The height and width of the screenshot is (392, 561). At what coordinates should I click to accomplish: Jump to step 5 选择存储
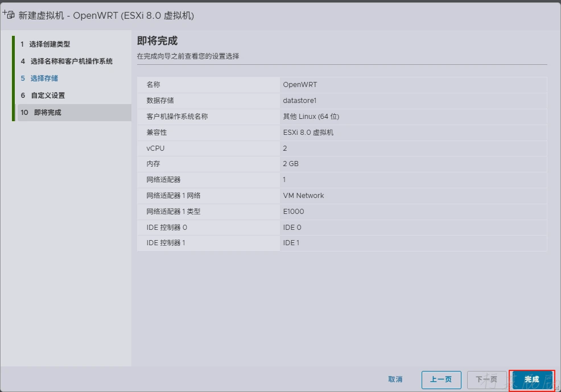[44, 79]
